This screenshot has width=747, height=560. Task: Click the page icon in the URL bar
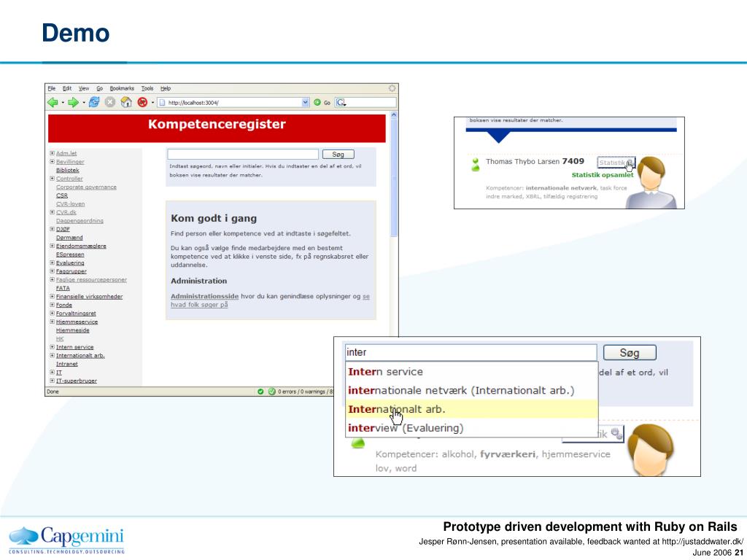(162, 102)
